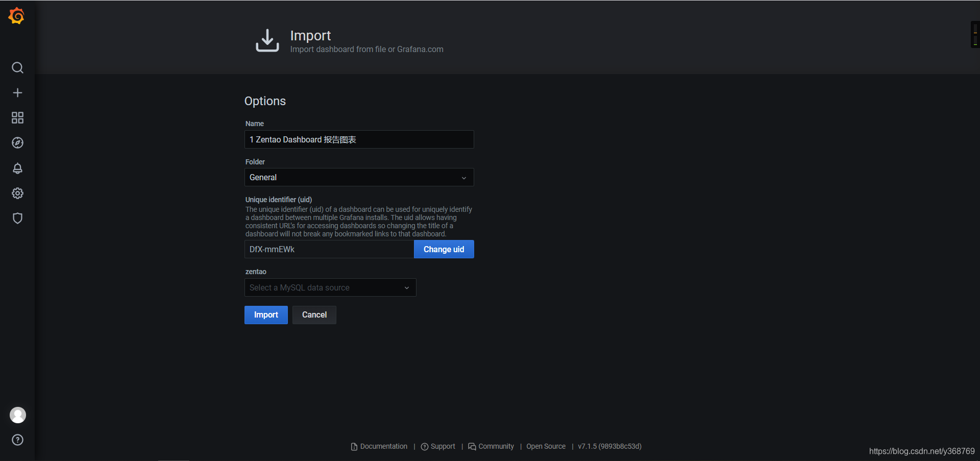Open the Server Admin shield icon
This screenshot has height=461, width=980.
(17, 218)
